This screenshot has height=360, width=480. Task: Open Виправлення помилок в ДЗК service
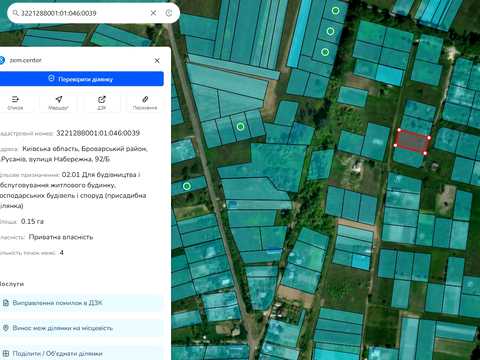coord(81,303)
